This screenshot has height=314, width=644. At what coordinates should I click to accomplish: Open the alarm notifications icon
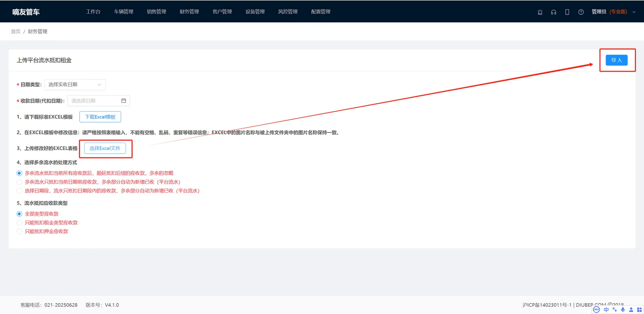tap(540, 12)
